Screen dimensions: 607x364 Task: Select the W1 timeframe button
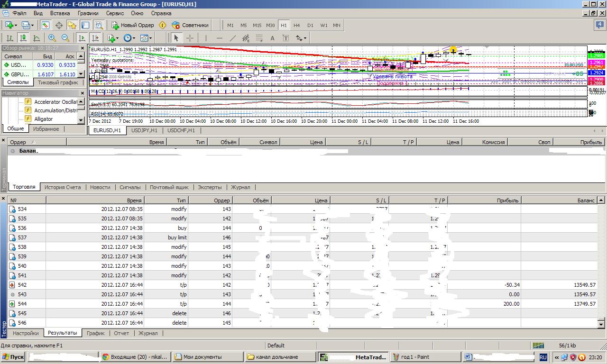pyautogui.click(x=323, y=25)
